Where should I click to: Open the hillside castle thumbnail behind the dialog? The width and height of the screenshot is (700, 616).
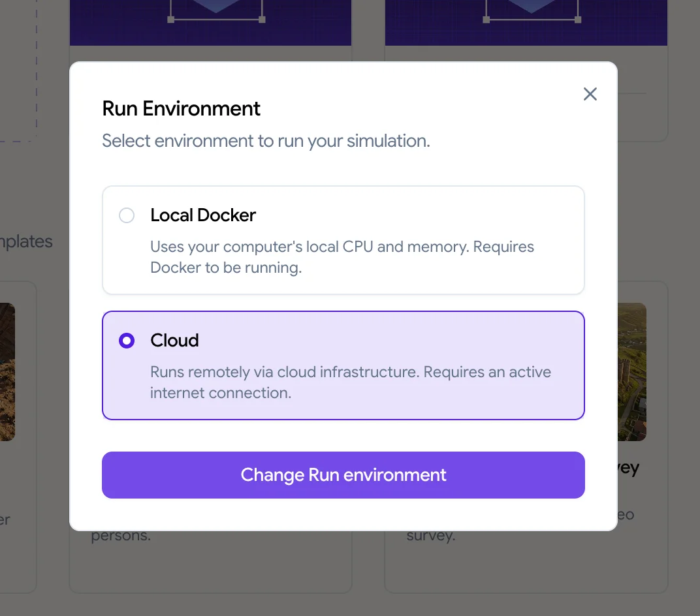pyautogui.click(x=632, y=372)
